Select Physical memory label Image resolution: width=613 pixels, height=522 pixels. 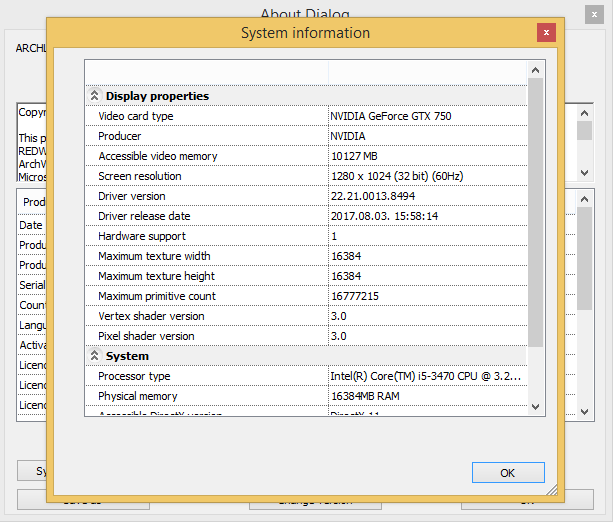pos(138,396)
